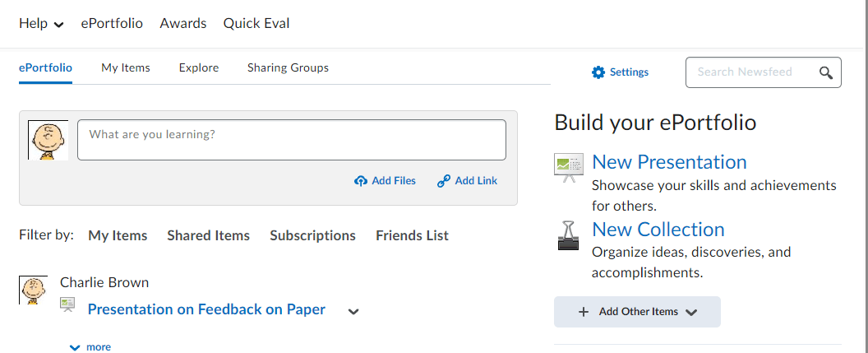The width and height of the screenshot is (868, 353).
Task: Open the Help dropdown menu
Action: [x=41, y=23]
